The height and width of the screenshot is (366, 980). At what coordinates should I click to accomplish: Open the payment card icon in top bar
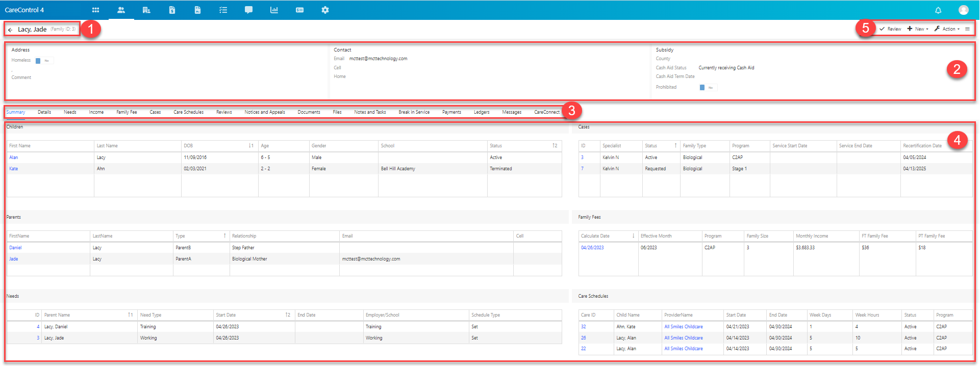[x=299, y=10]
